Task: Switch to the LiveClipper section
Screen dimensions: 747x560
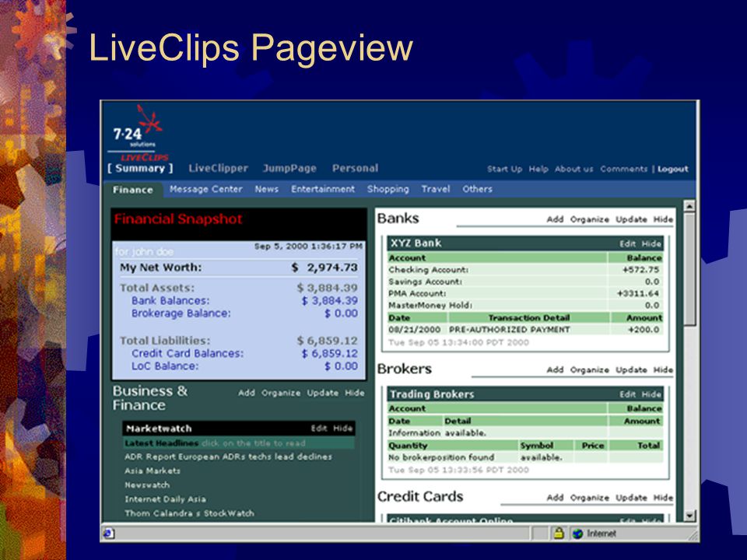Action: pyautogui.click(x=218, y=168)
